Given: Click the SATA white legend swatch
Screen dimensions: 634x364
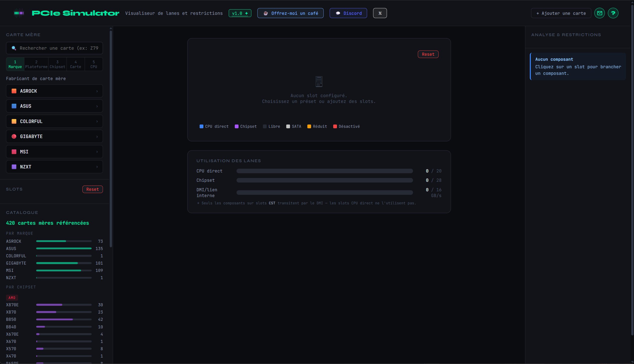Looking at the screenshot, I should coord(288,126).
